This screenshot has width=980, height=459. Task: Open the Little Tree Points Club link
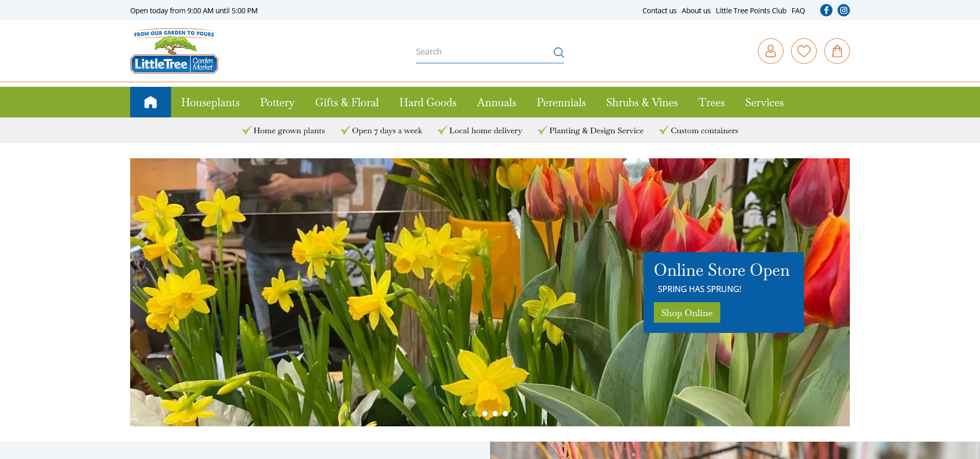750,11
